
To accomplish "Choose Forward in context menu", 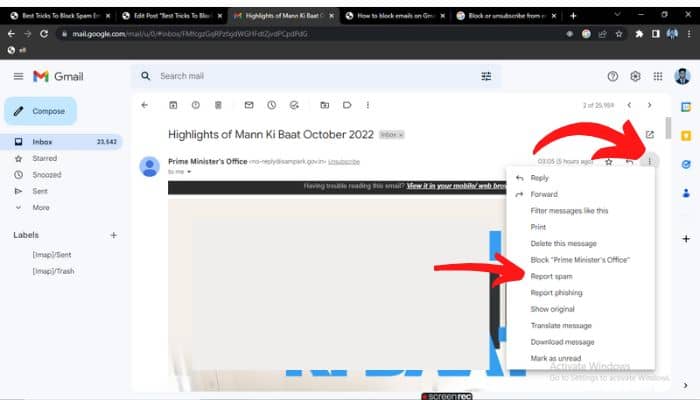I will (580, 194).
